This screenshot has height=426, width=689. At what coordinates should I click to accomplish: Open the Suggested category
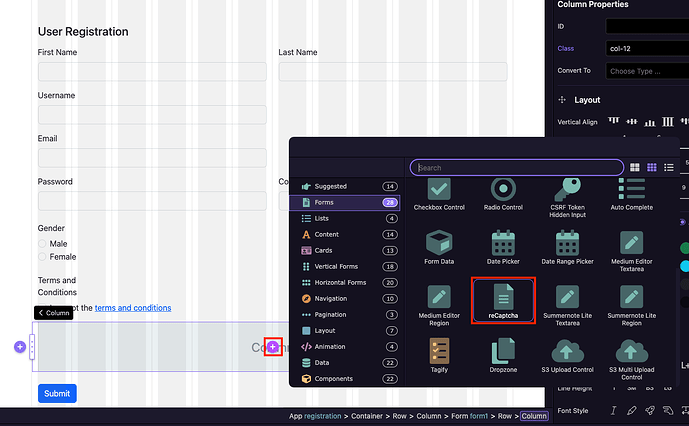pos(345,186)
